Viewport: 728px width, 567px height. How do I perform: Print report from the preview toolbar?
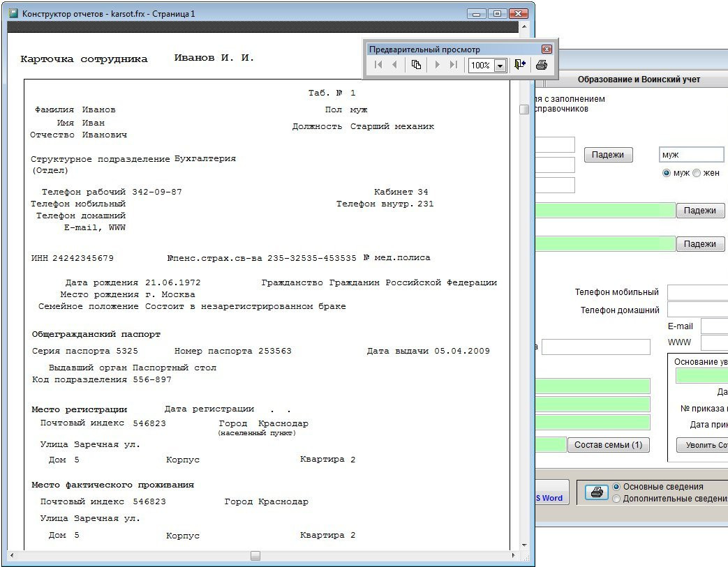coord(542,65)
